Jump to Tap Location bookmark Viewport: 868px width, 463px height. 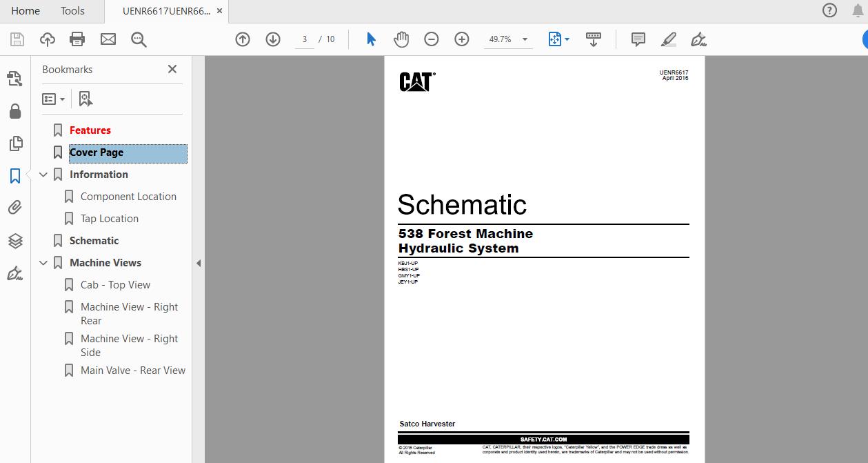pyautogui.click(x=110, y=219)
